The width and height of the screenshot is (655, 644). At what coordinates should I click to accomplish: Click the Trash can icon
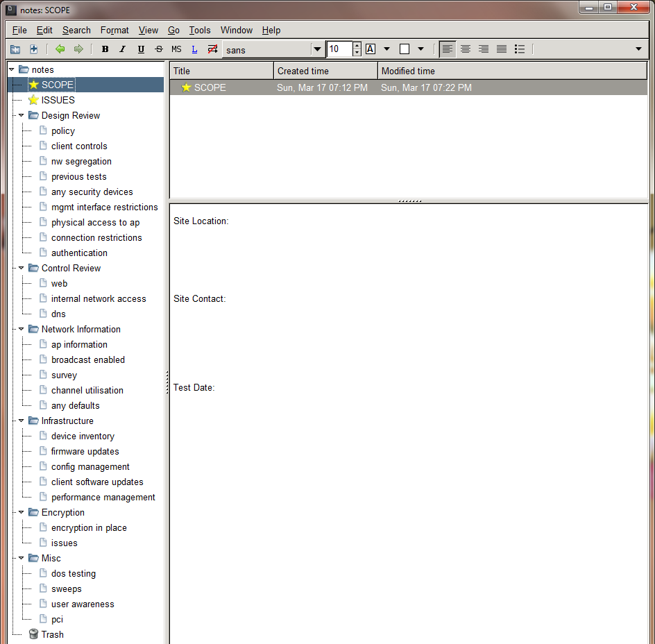[x=33, y=634]
